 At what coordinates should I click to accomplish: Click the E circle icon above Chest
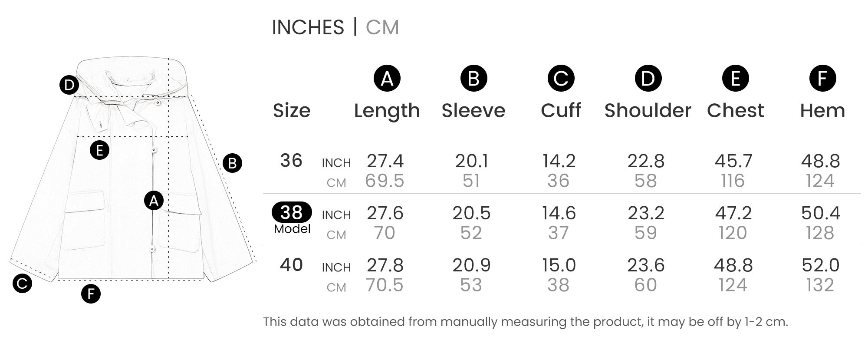736,78
